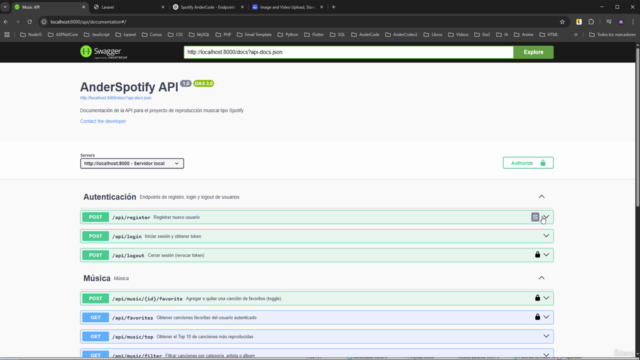Viewport: 640px width, 360px height.
Task: Open the new tab plus button
Action: (333, 7)
